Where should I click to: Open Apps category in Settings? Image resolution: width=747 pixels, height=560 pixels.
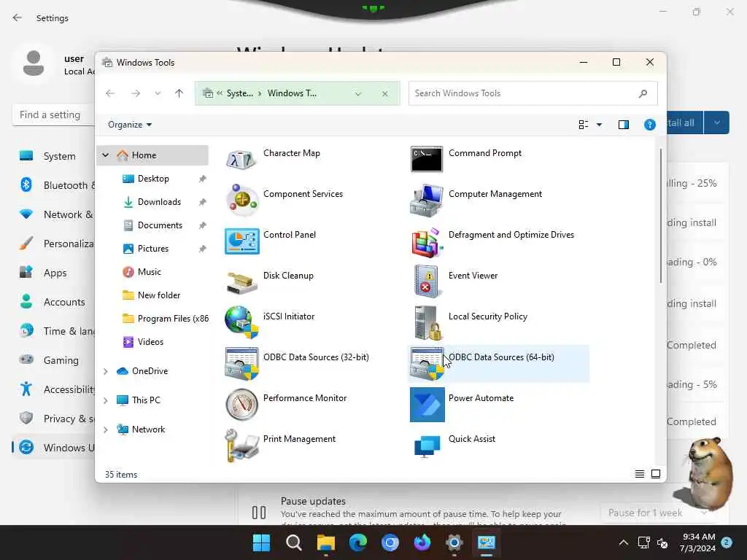(x=53, y=273)
